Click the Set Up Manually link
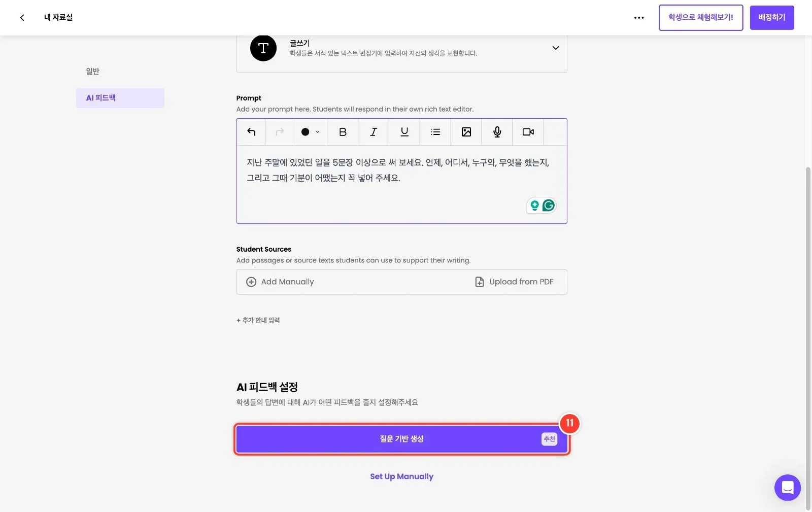This screenshot has height=512, width=812. click(402, 476)
